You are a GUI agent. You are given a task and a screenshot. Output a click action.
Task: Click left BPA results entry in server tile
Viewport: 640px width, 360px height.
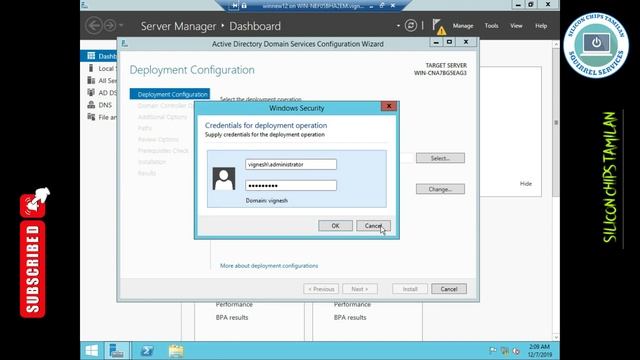[232, 317]
